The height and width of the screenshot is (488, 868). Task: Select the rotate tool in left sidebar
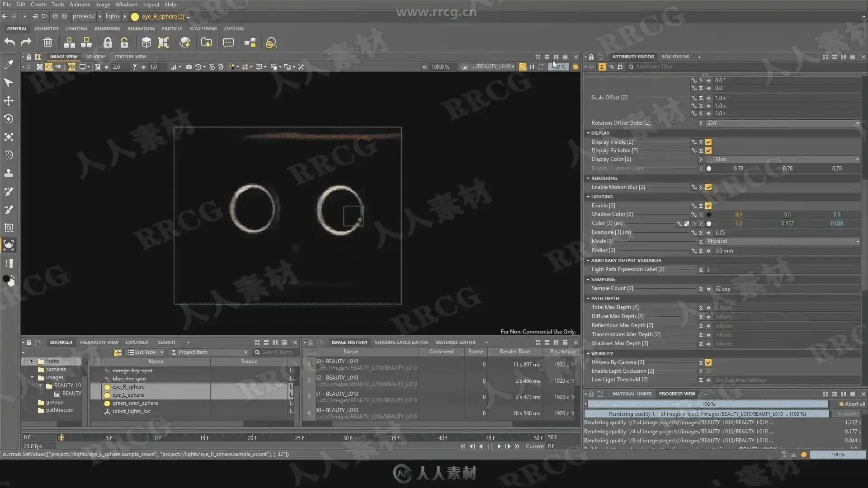(x=9, y=119)
